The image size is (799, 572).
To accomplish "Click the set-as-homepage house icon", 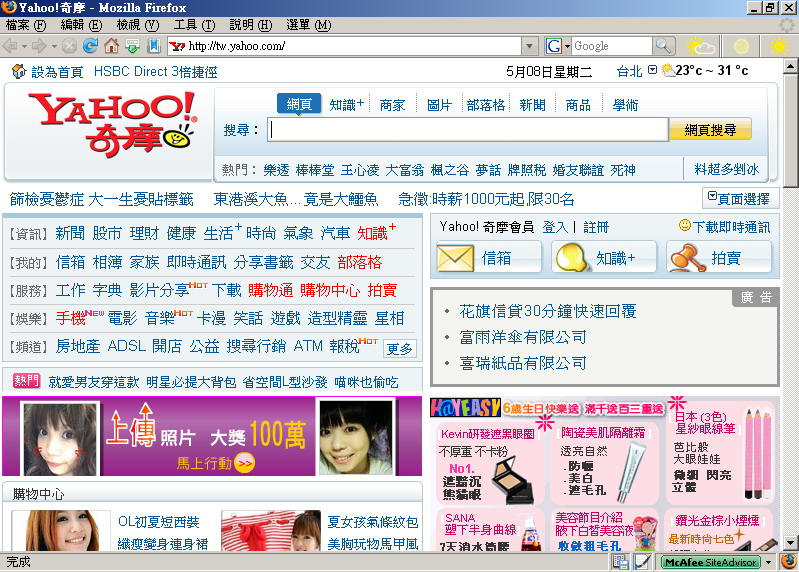I will 19,71.
